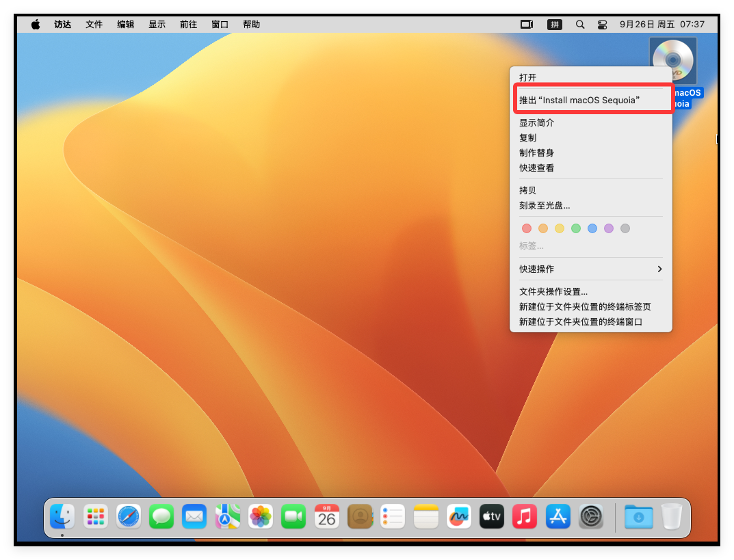Open Trash in Dock
Viewport: 734px width, 560px height.
tap(672, 516)
